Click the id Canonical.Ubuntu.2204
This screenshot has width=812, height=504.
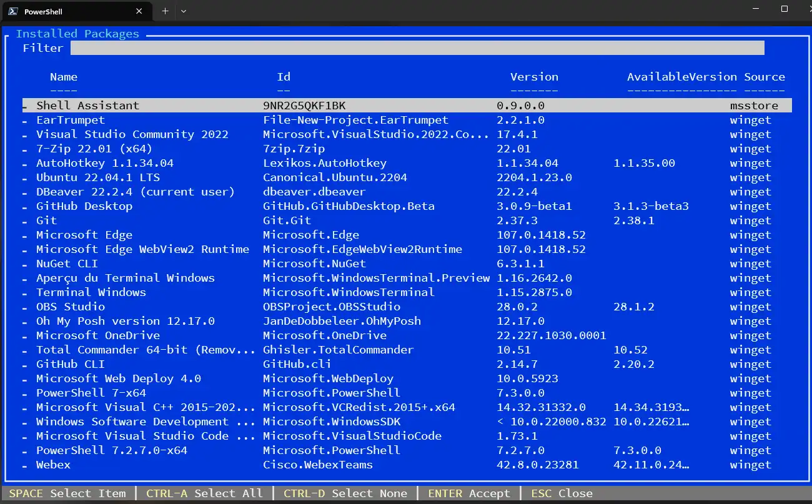pos(335,177)
